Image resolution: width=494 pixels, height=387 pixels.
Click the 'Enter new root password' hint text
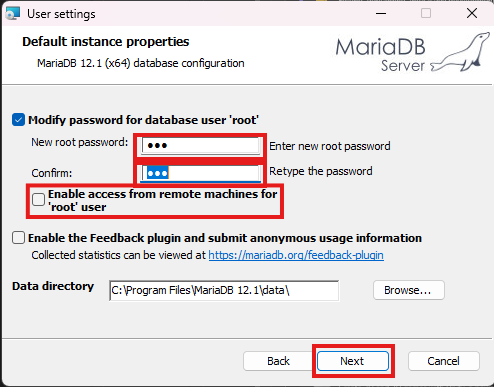click(x=330, y=146)
